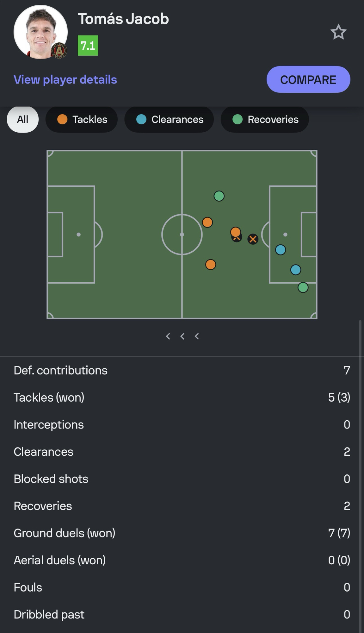Open the View player details link
The height and width of the screenshot is (633, 364).
[x=65, y=80]
